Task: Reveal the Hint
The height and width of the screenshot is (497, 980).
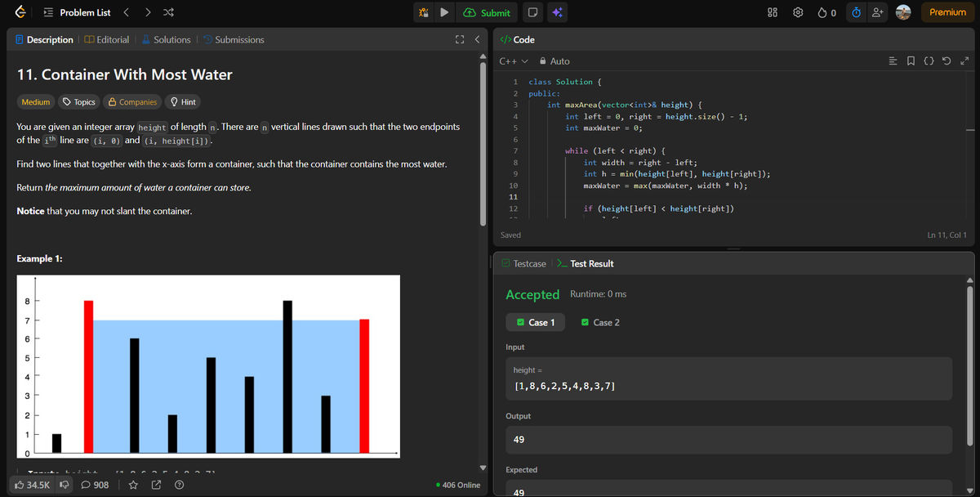Action: click(x=183, y=102)
